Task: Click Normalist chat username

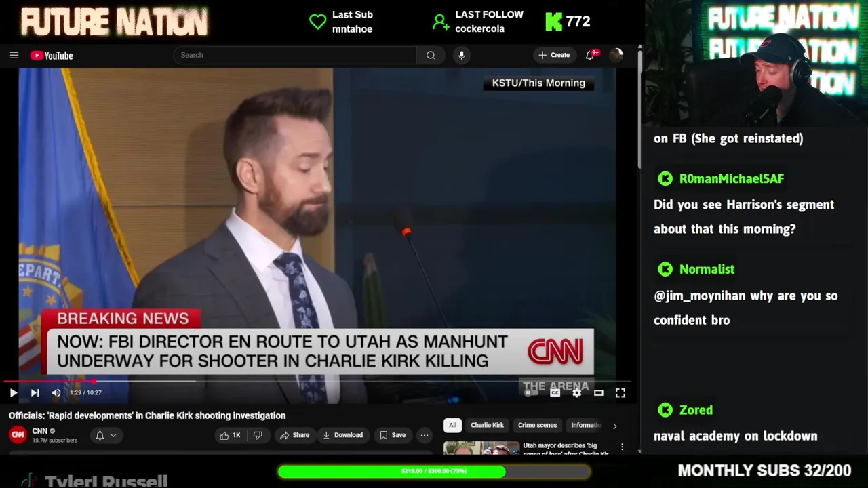Action: pos(707,269)
